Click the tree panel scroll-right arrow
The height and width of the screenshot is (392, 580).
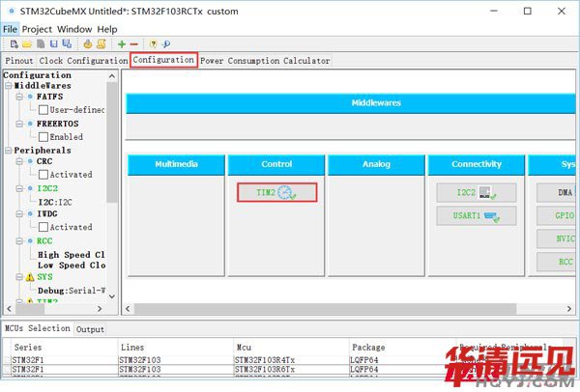click(x=100, y=308)
